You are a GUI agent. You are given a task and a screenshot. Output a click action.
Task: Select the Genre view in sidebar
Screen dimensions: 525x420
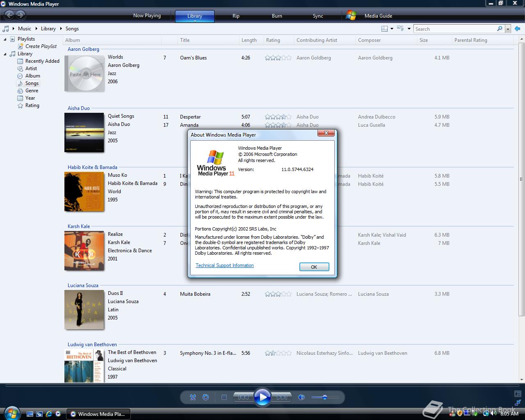(32, 91)
